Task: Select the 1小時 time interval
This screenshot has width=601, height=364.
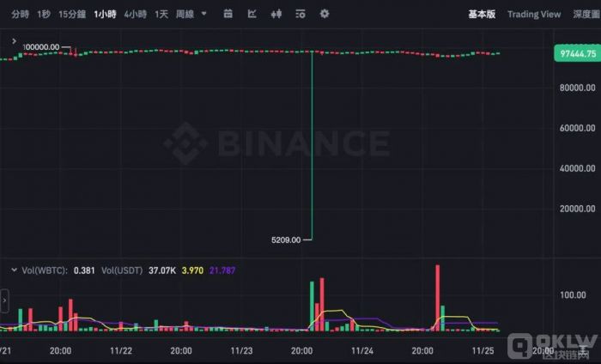Action: pos(104,14)
